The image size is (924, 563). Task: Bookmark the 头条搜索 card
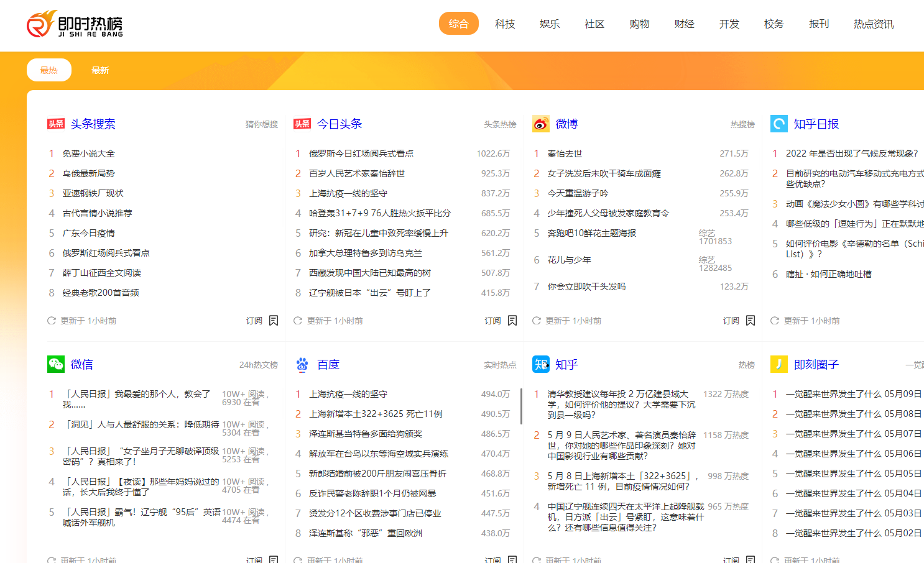pos(274,321)
